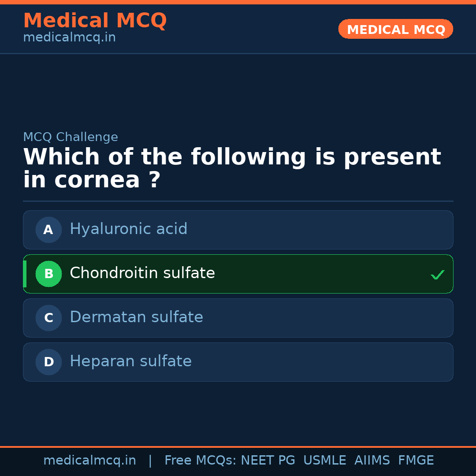Screen dimensions: 476x476
Task: Click the green checkmark icon on option B
Action: (437, 274)
